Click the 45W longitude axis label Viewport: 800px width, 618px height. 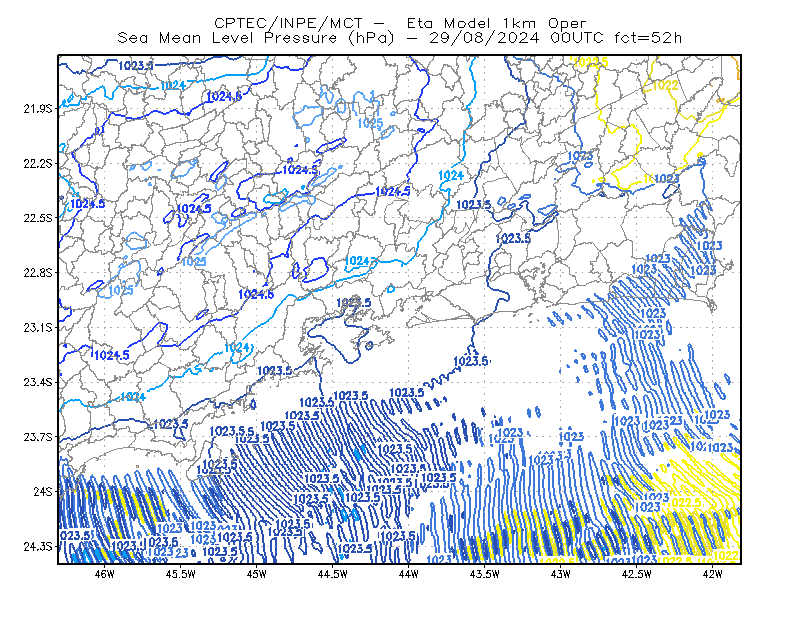tap(257, 574)
